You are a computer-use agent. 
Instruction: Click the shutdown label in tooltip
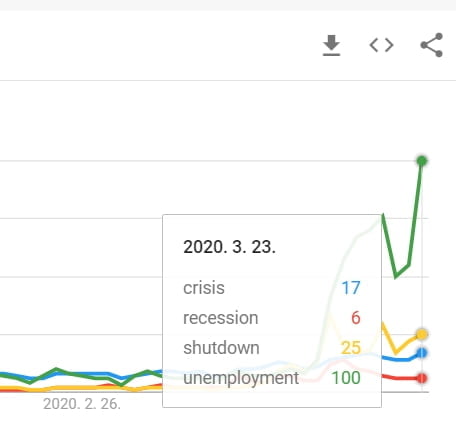[221, 348]
